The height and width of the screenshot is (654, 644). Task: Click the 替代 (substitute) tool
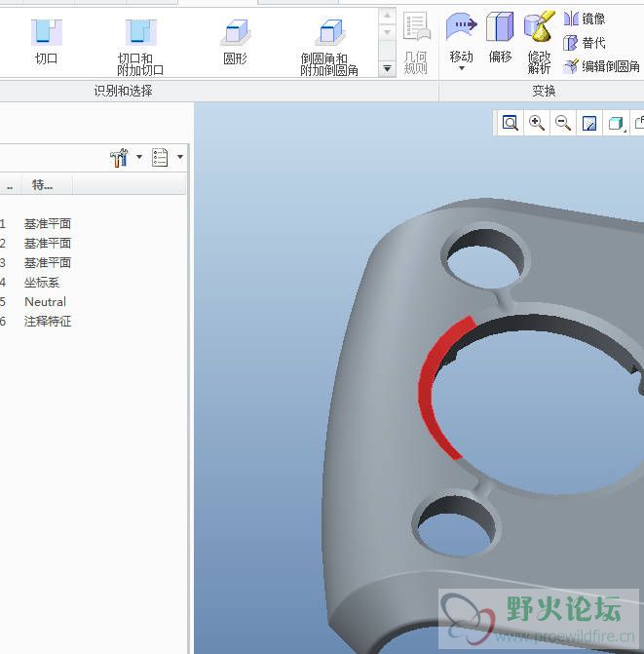584,43
